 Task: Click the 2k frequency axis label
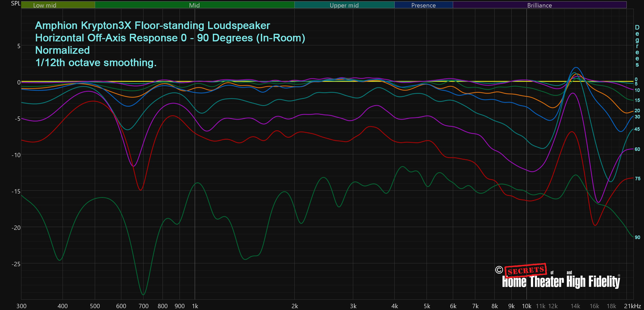pos(295,306)
